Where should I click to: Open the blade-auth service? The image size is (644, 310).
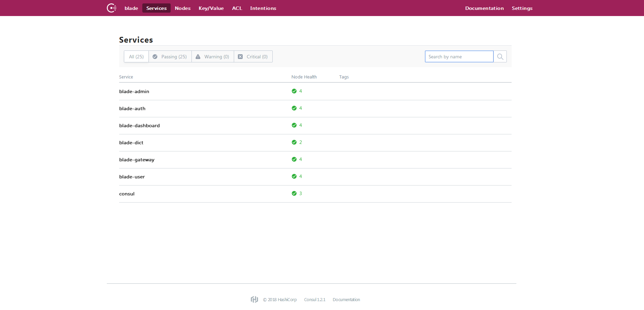click(132, 108)
